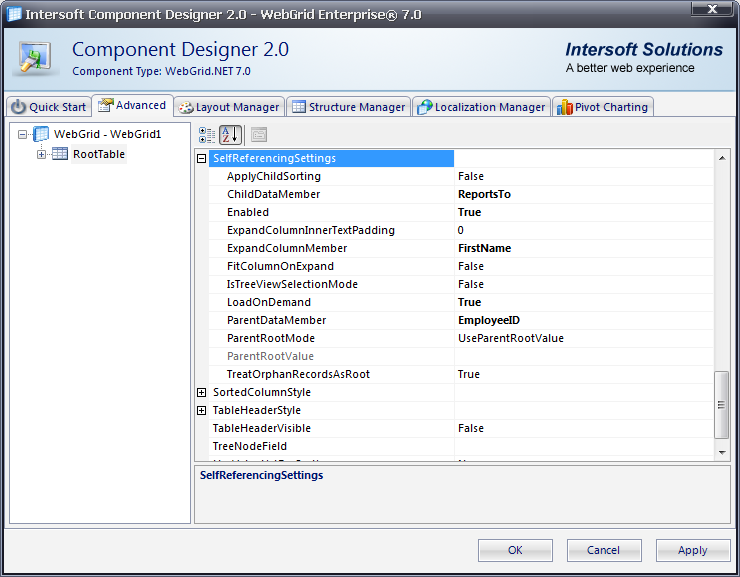Open the Layout Manager tab
This screenshot has width=740, height=577.
coord(229,107)
